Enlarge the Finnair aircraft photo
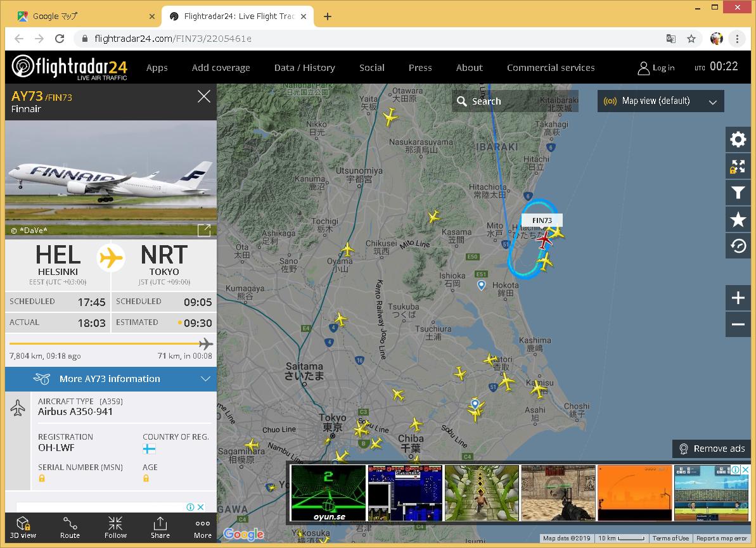Screen dimensions: 756x548 [x=204, y=230]
